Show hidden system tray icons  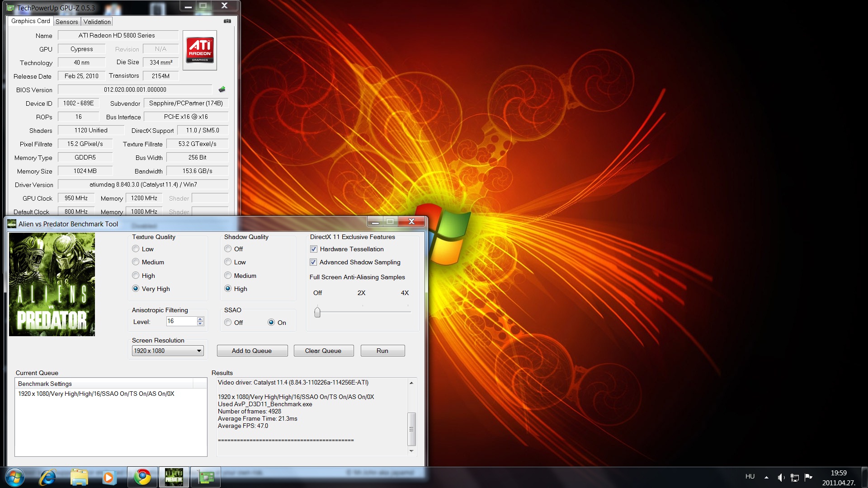click(x=766, y=477)
